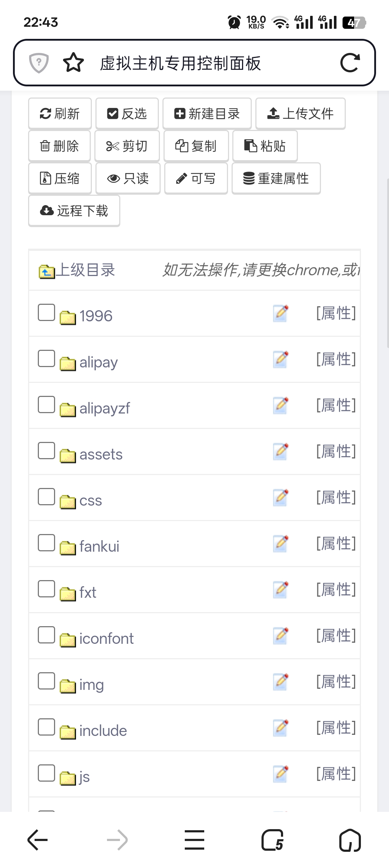Screen dimensions: 389x868
Task: Reload the page with the refresh icon
Action: 350,63
